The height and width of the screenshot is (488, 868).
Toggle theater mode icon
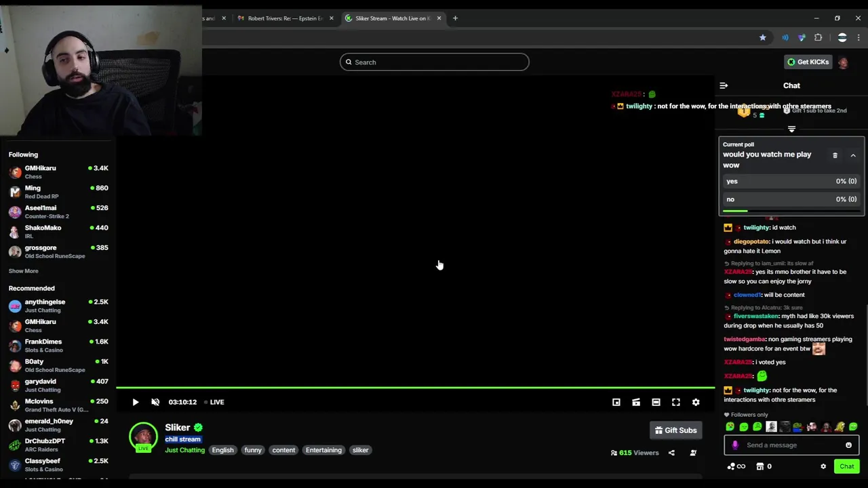click(x=656, y=402)
